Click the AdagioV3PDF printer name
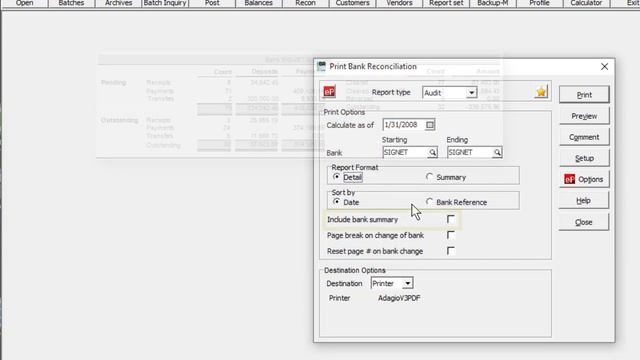This screenshot has width=640, height=360. coord(399,298)
